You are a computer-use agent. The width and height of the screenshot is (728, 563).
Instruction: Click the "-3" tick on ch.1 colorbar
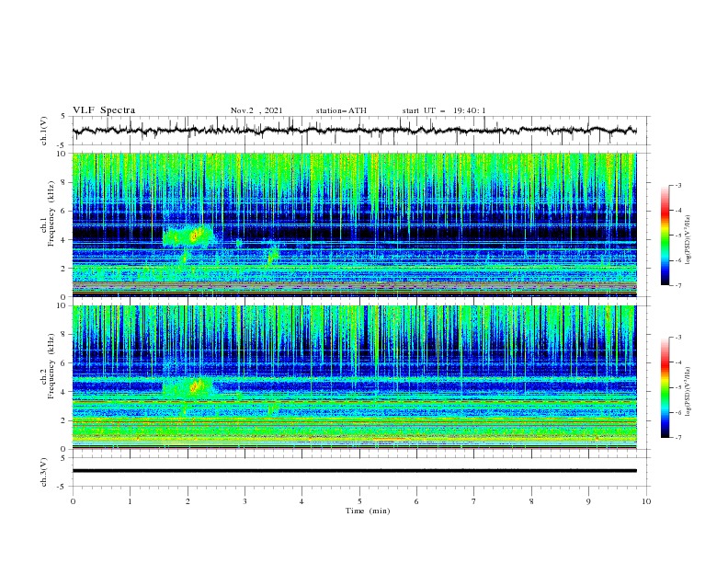click(677, 185)
